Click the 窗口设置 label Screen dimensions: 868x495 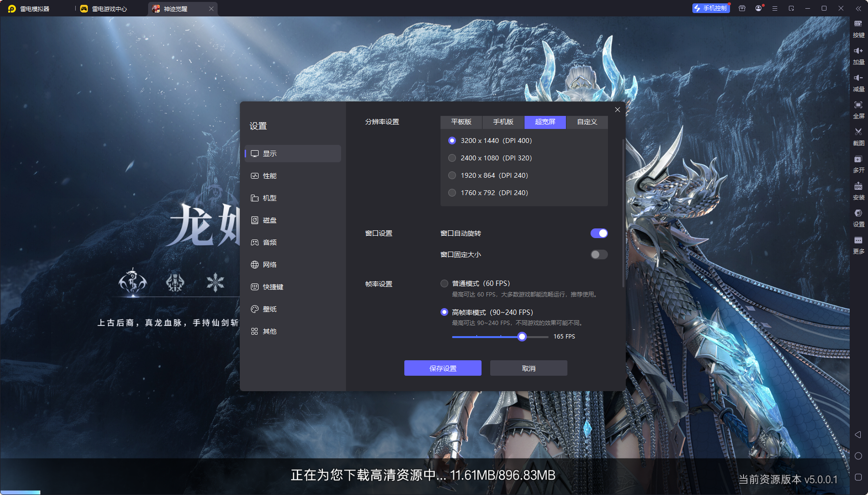pos(379,233)
